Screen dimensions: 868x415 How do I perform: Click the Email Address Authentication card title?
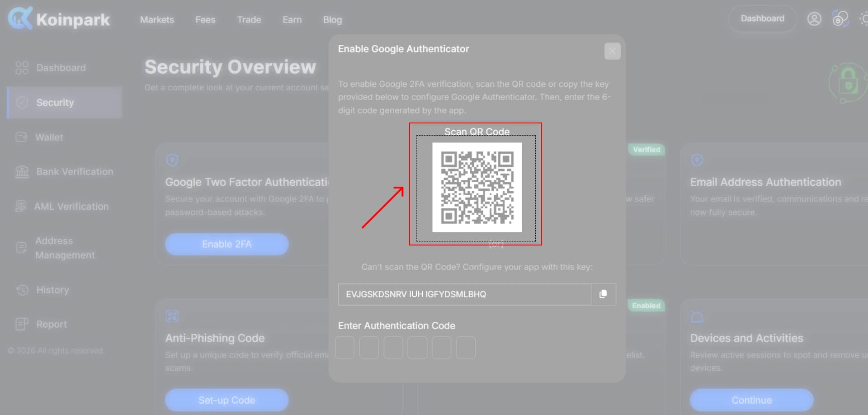tap(765, 182)
